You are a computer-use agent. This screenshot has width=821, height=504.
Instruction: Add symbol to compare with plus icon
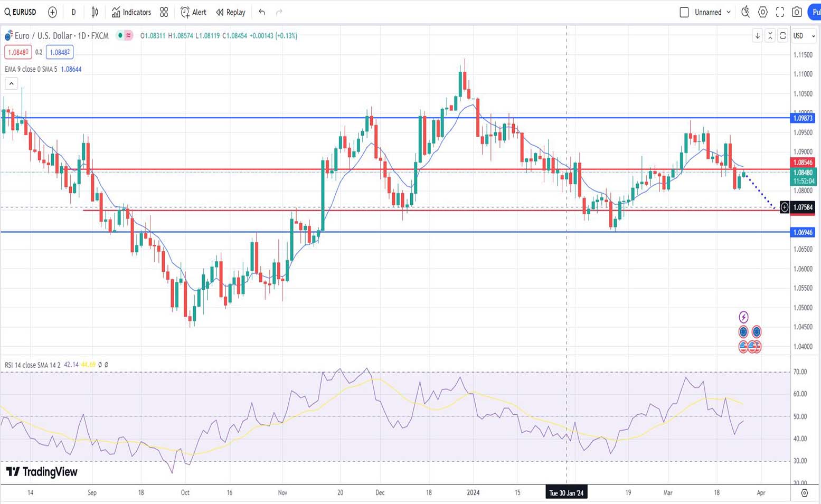[x=52, y=12]
